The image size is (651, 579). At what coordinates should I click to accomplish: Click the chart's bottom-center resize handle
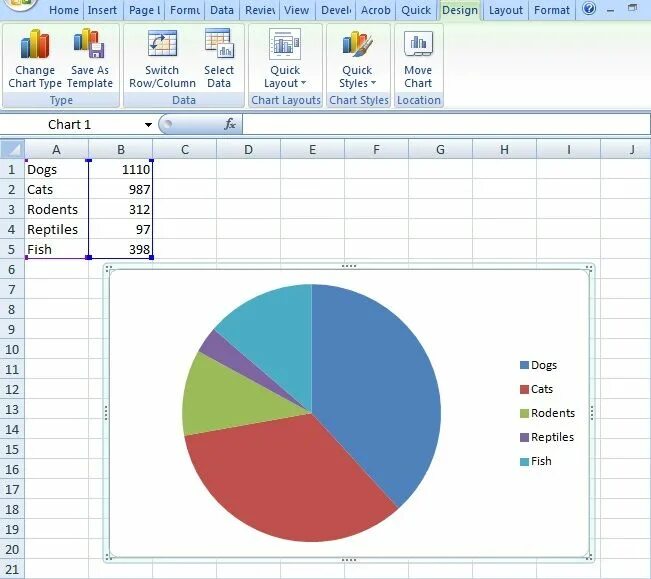click(x=349, y=560)
